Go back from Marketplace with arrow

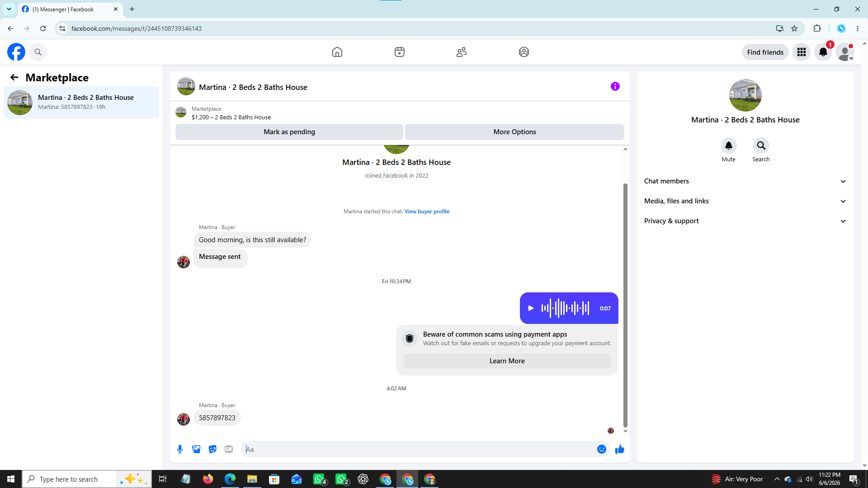click(x=14, y=77)
